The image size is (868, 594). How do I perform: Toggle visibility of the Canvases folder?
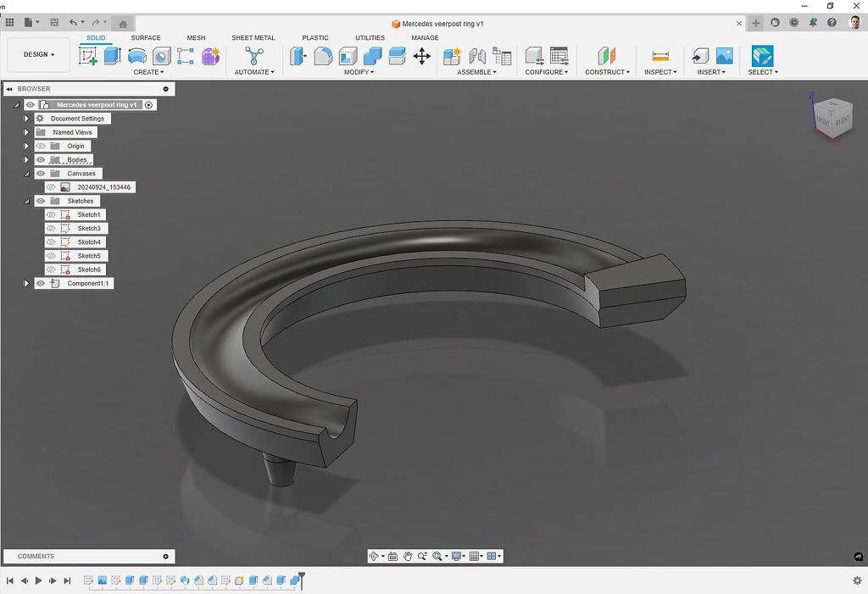tap(41, 173)
